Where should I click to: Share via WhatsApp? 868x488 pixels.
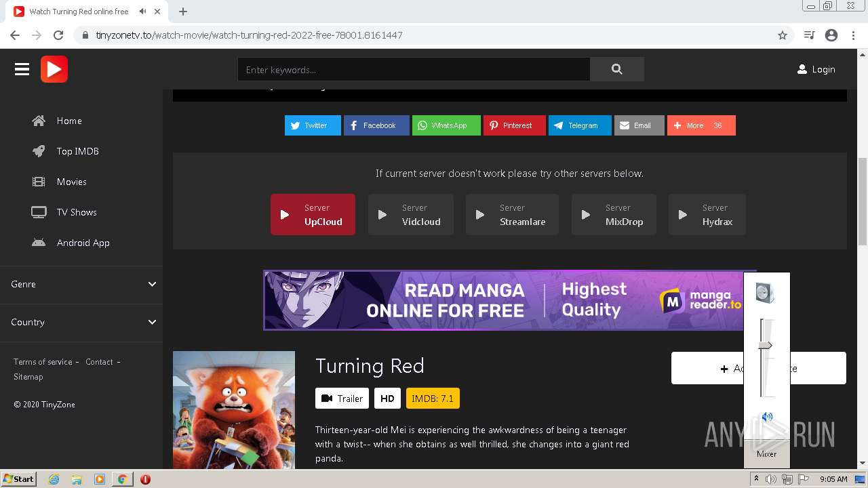coord(446,125)
